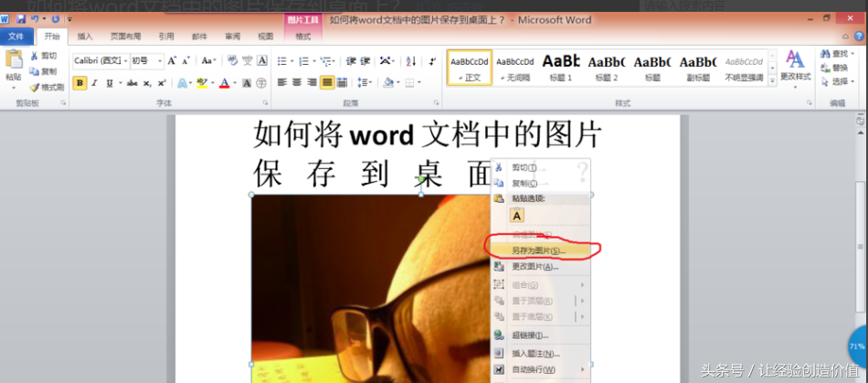Image resolution: width=868 pixels, height=383 pixels.
Task: Click the Save icon in quick access toolbar
Action: [21, 19]
